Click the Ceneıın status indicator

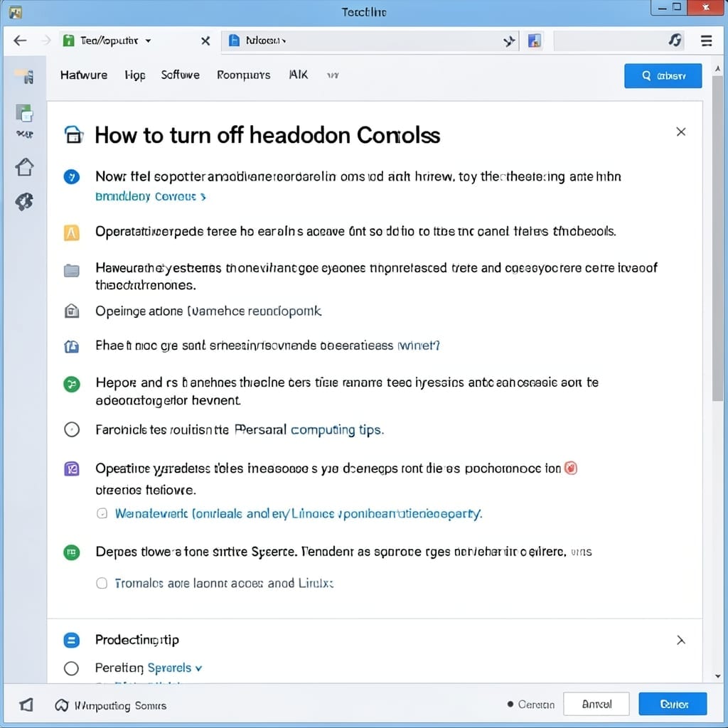[530, 705]
